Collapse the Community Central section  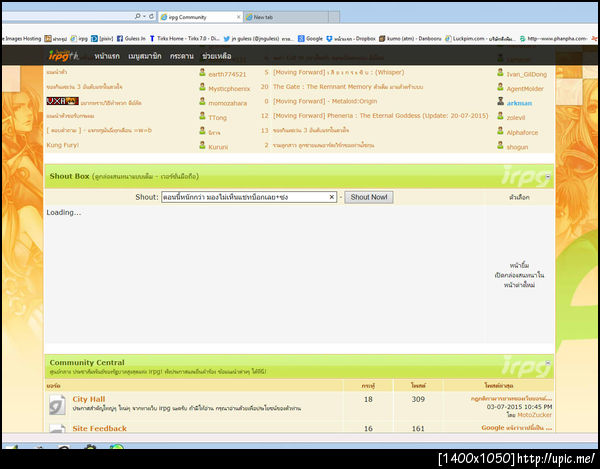coord(548,362)
